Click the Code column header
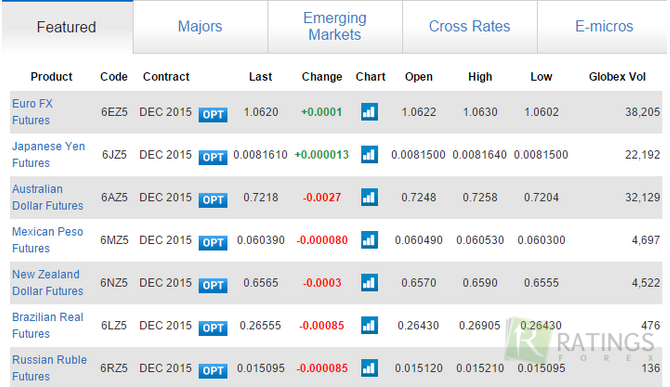 pos(114,77)
